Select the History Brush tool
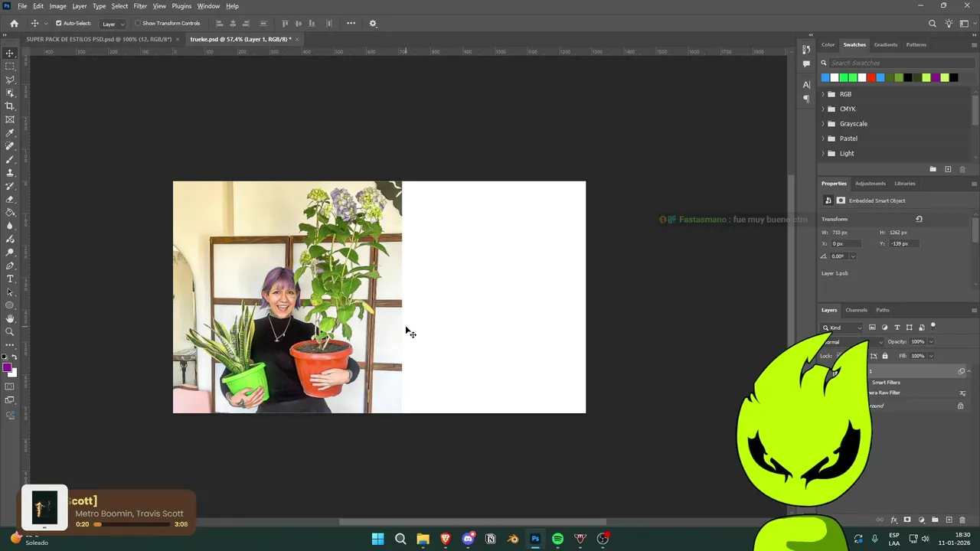 (x=10, y=186)
